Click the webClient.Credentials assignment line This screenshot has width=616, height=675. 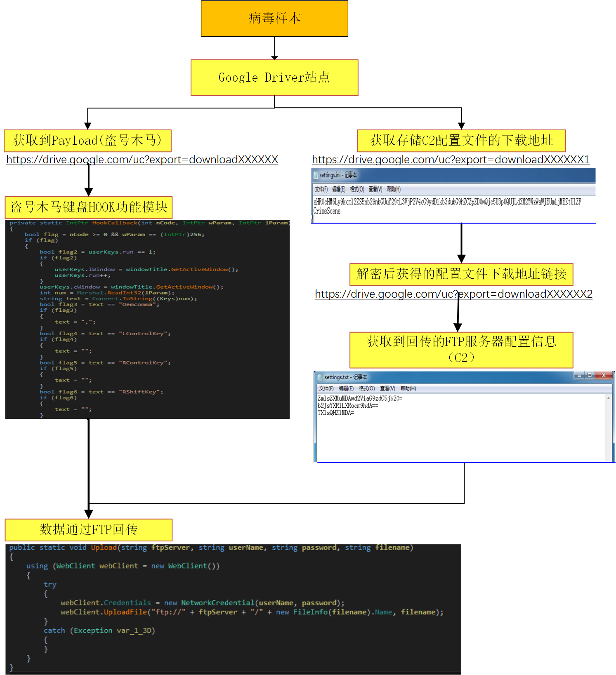pyautogui.click(x=203, y=603)
